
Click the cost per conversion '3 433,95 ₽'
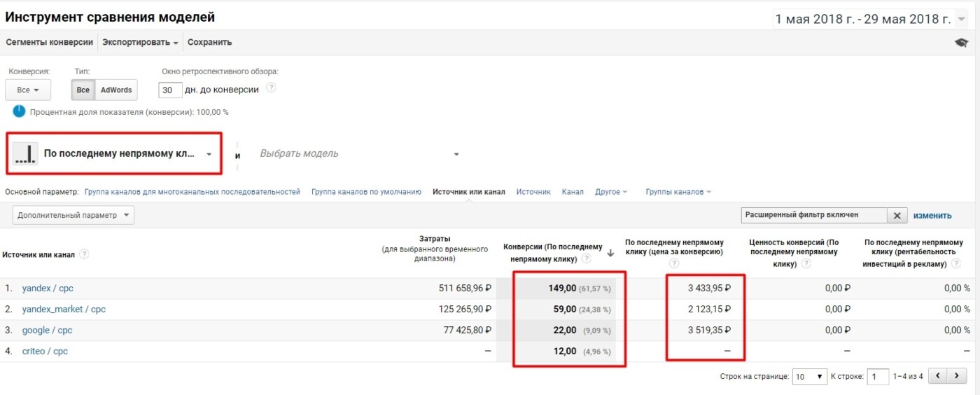(708, 288)
